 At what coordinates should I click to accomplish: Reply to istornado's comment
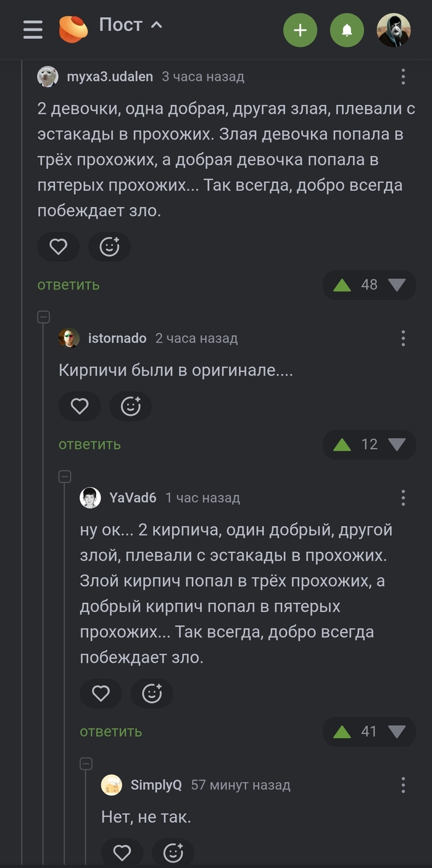tap(89, 444)
